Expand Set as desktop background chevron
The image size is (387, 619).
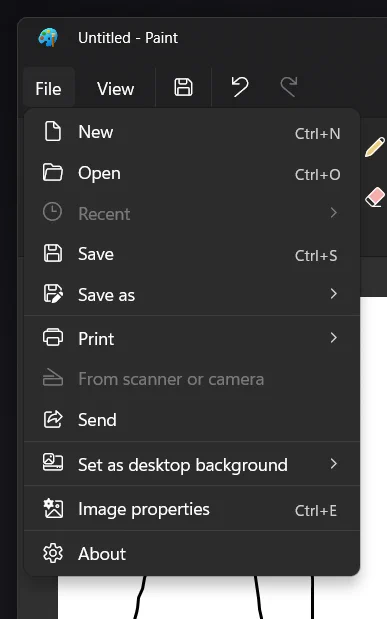tap(334, 463)
